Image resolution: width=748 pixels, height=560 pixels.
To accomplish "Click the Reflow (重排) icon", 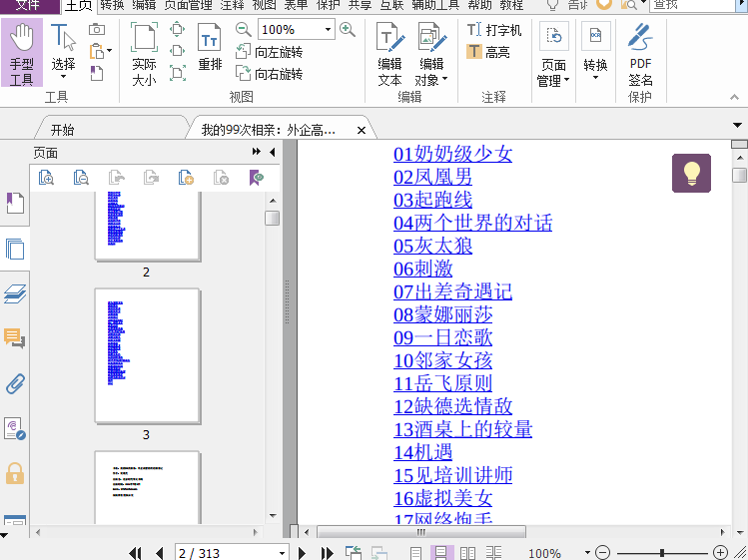I will [210, 49].
